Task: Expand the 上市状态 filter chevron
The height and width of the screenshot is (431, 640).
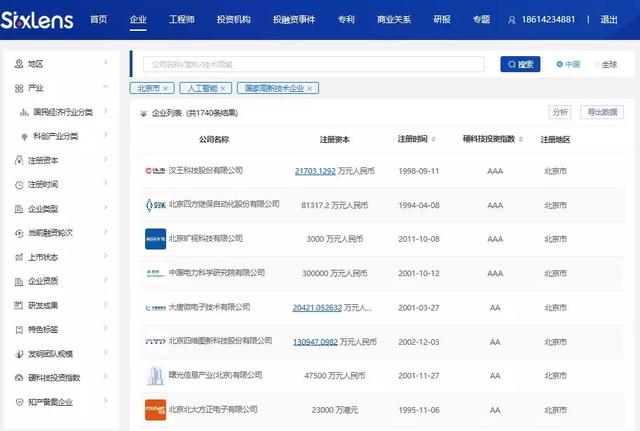Action: [106, 255]
